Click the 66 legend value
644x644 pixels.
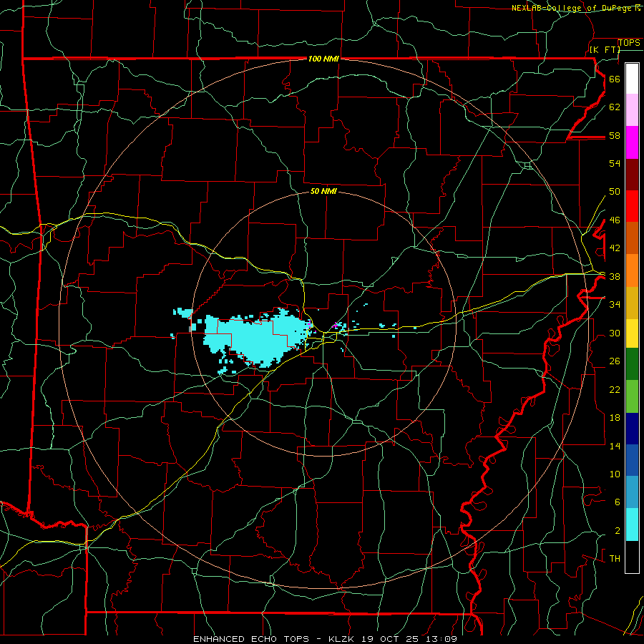point(615,79)
